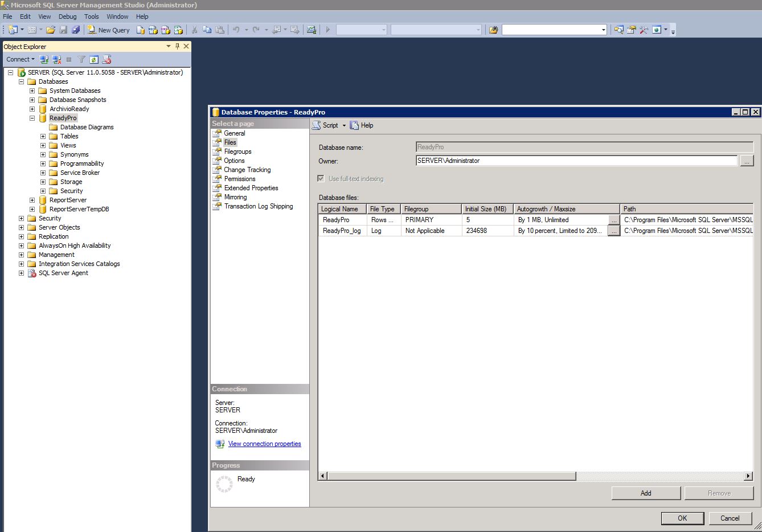Click the Analysis Services DMX Query icon

coord(166,30)
